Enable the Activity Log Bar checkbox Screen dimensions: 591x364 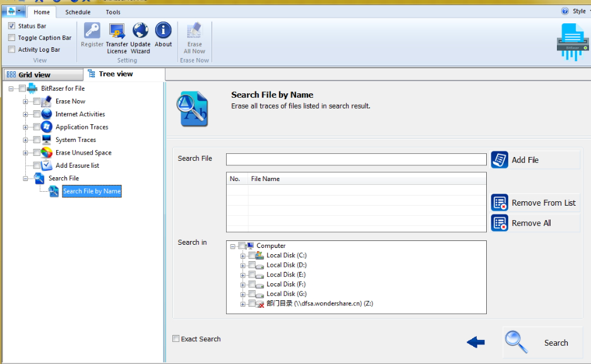11,49
